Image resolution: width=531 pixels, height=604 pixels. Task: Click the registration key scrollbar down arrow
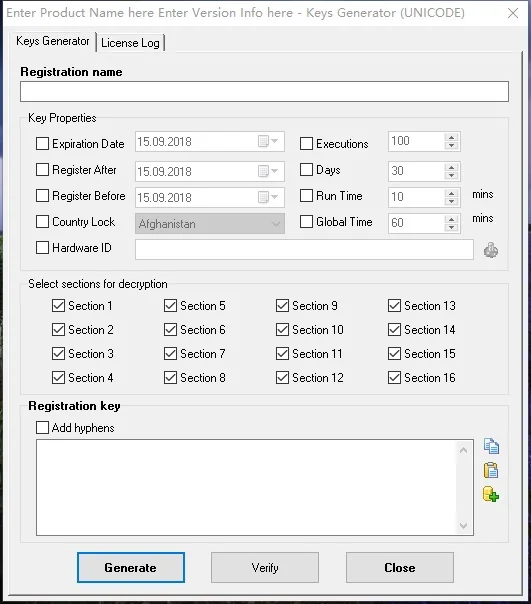coord(464,526)
